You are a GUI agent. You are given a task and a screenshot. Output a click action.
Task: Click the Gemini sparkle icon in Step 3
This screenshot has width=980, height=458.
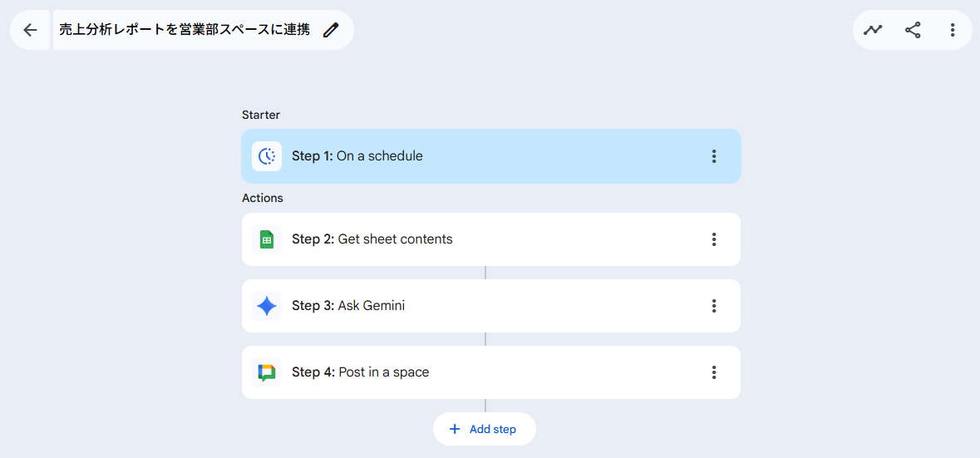pos(267,306)
